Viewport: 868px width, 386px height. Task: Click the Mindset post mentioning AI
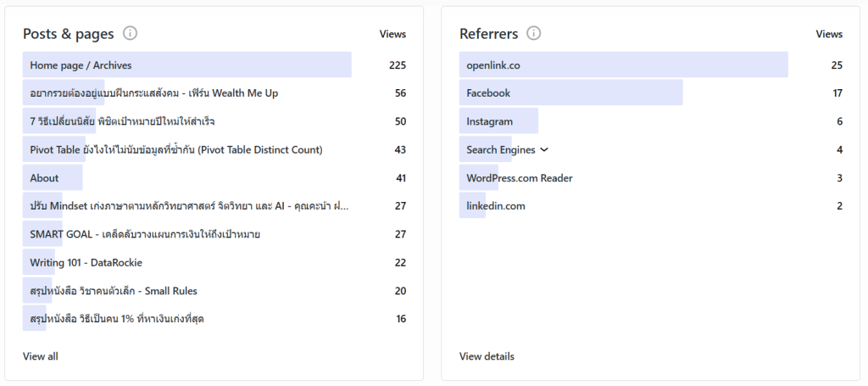tap(189, 206)
